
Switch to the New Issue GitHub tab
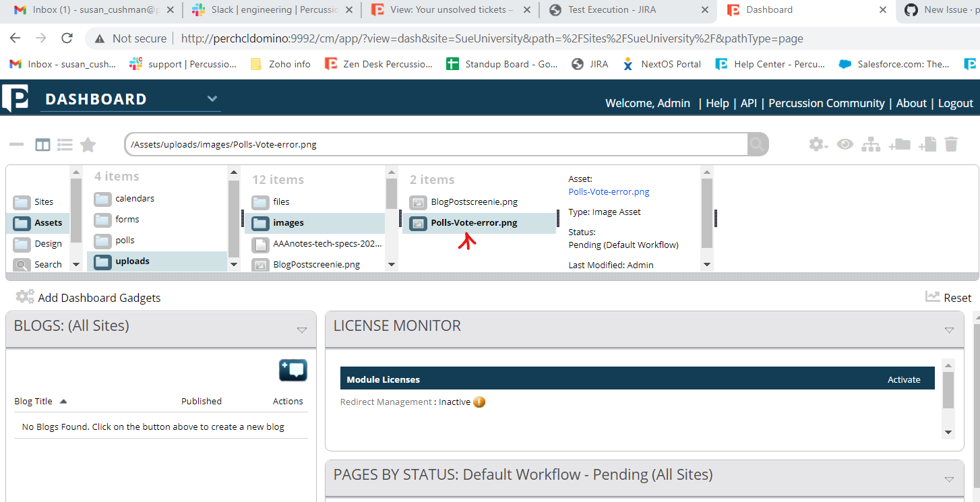pos(940,10)
